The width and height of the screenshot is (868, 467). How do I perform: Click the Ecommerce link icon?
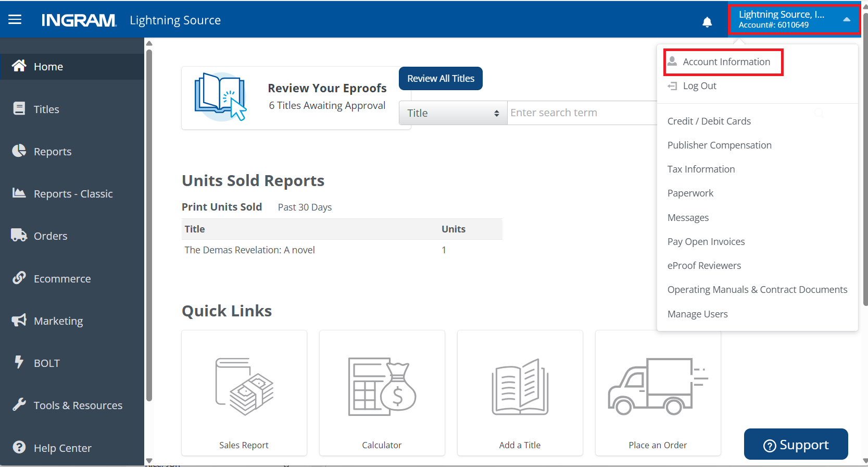19,278
